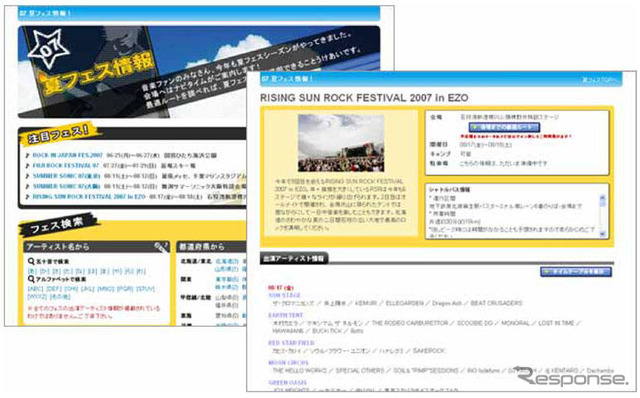The width and height of the screenshot is (640, 398).
Task: Open the SUN STAGE link
Action: (x=284, y=295)
